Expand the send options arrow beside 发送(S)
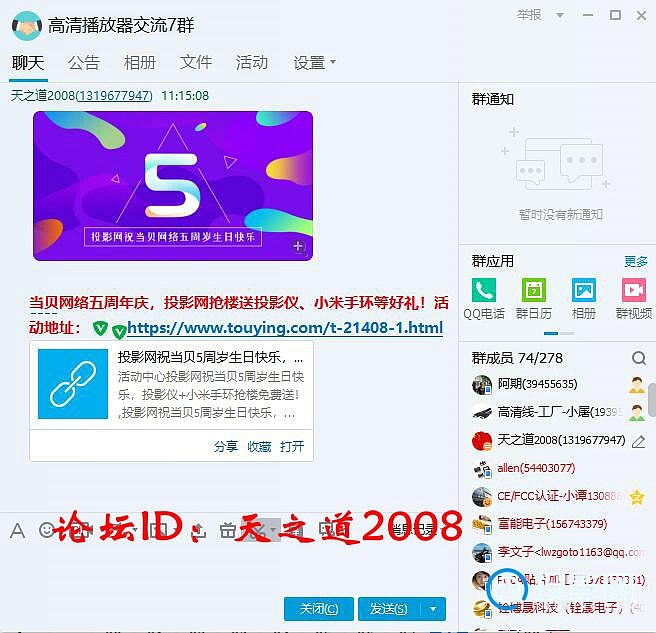Screen dimensions: 656x633 (x=433, y=609)
